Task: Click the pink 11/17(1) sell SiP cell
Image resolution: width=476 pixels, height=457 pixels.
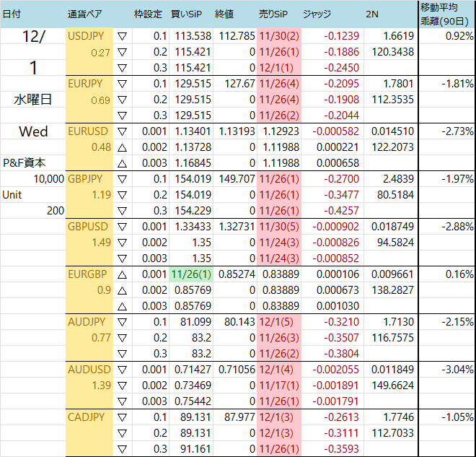Action: point(279,386)
